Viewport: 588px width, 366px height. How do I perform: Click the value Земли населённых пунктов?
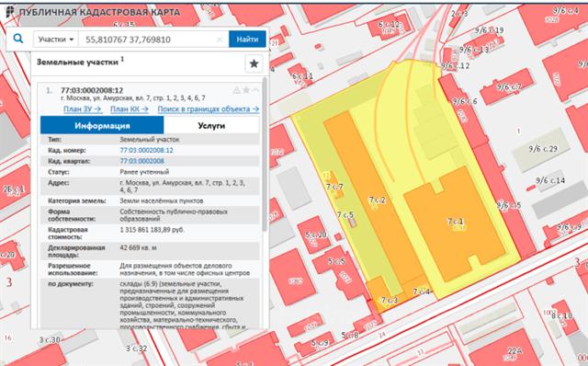click(162, 200)
